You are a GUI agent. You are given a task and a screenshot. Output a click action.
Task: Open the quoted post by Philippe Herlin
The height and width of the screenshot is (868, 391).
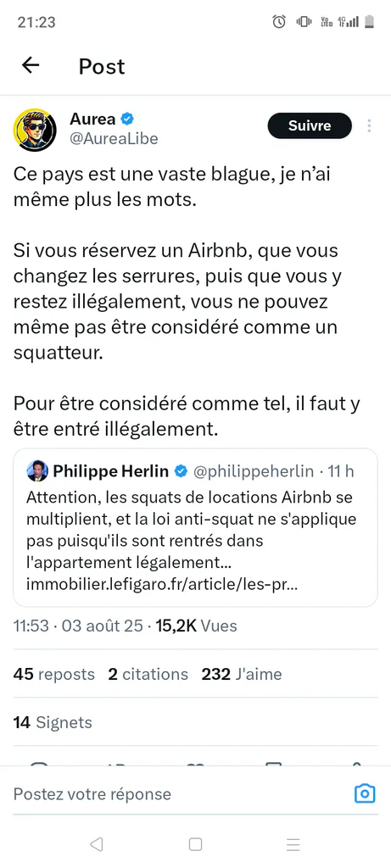(195, 527)
